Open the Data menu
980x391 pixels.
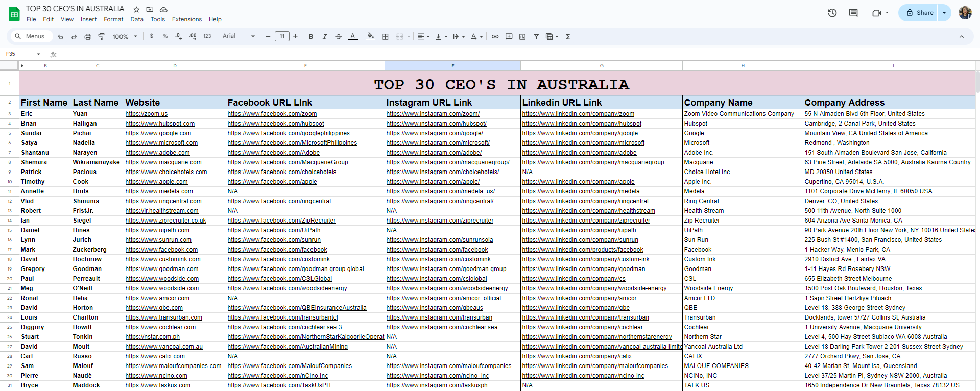pos(137,19)
